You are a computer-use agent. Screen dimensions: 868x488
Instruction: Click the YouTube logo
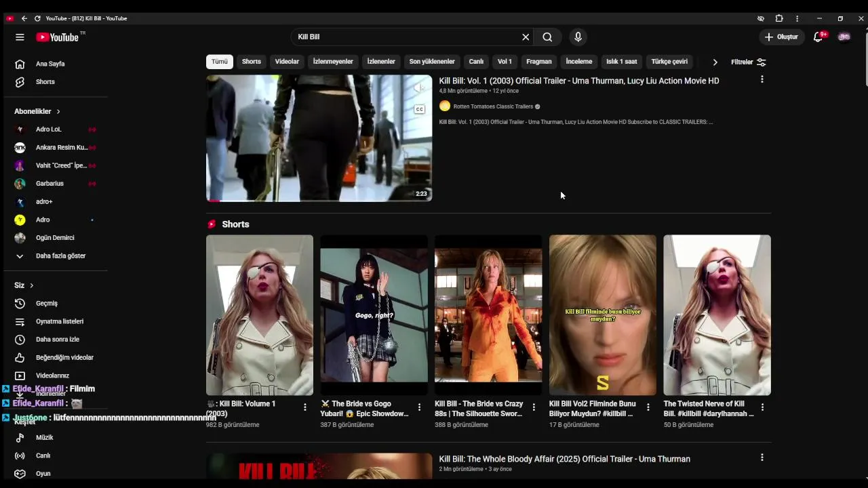click(x=58, y=37)
